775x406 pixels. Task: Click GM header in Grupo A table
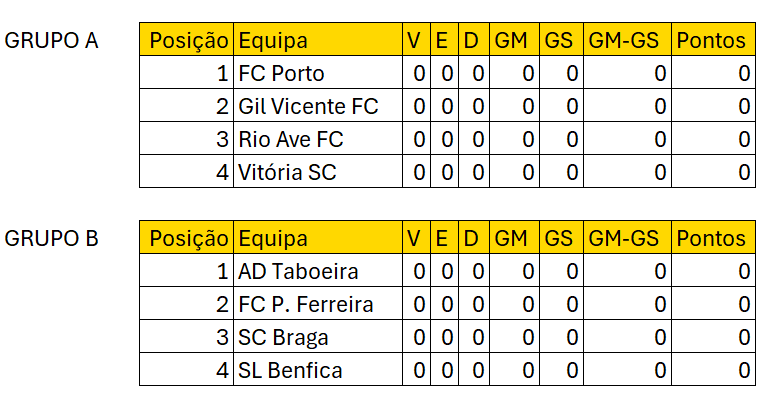click(x=512, y=41)
